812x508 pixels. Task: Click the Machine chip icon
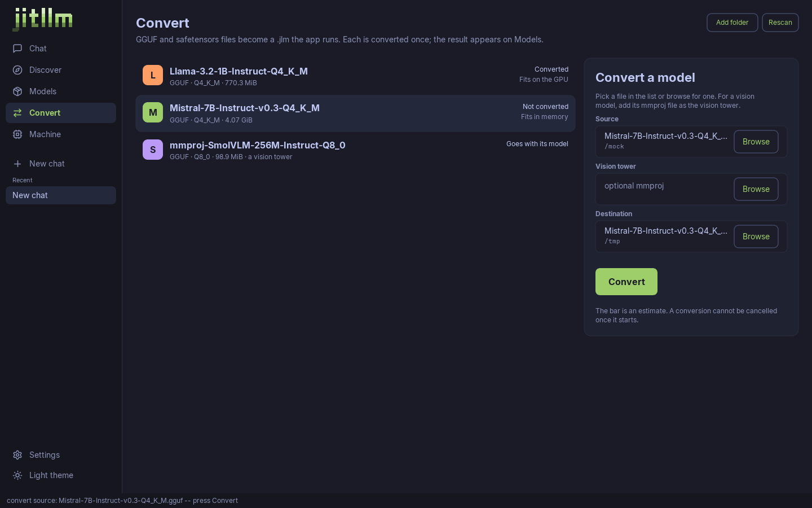click(x=17, y=134)
